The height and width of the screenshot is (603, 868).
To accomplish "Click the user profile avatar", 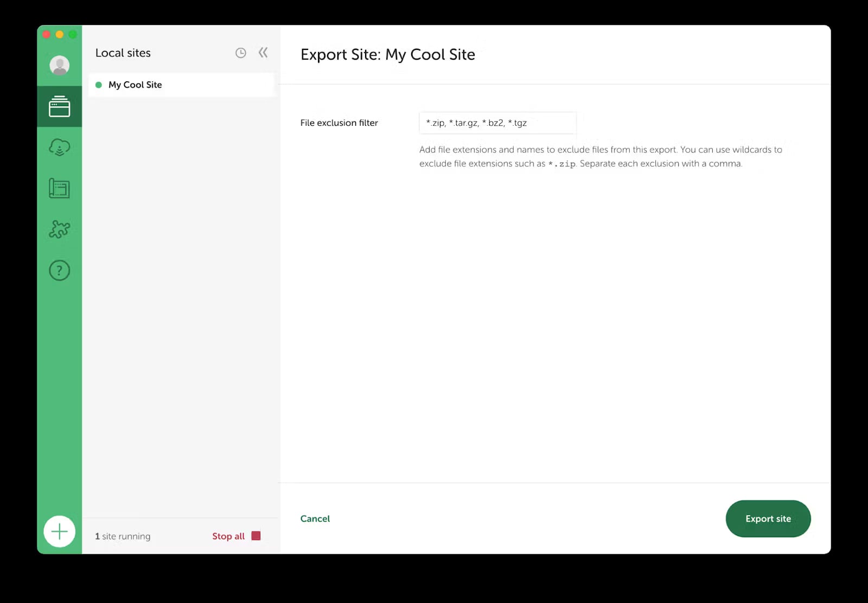I will tap(60, 65).
